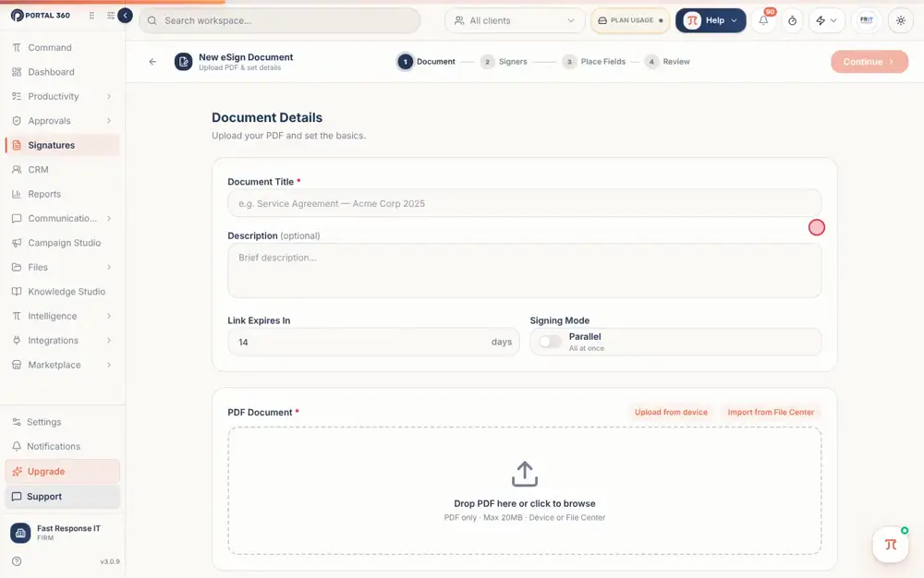Collapse the sidebar with the arrow button
The height and width of the screenshot is (578, 924).
pyautogui.click(x=125, y=16)
